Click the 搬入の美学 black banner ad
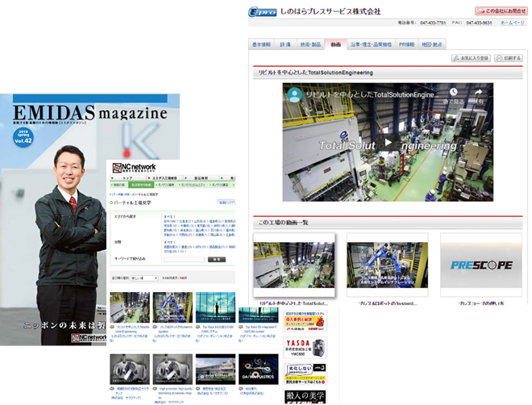The width and height of the screenshot is (532, 405). pyautogui.click(x=305, y=397)
